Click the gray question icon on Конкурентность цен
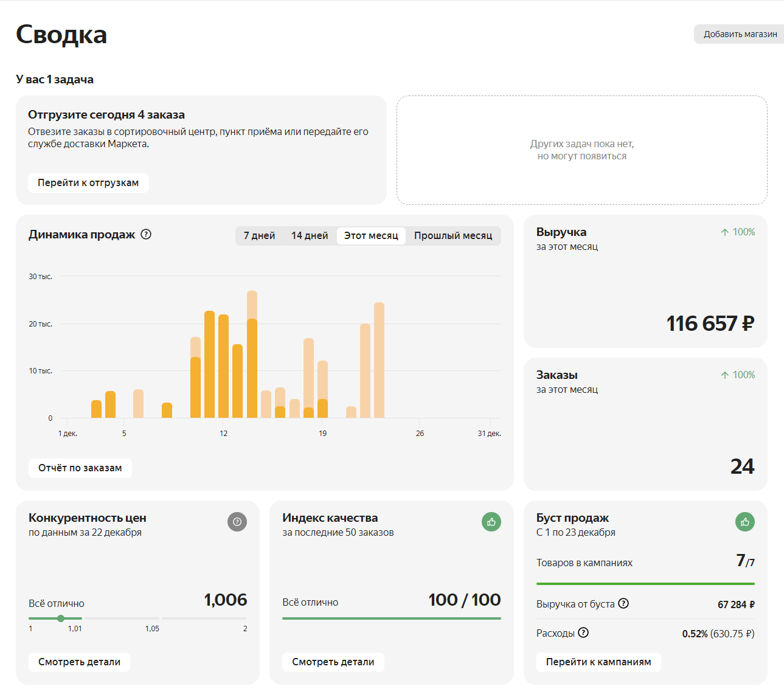The height and width of the screenshot is (689, 784). pos(237,522)
